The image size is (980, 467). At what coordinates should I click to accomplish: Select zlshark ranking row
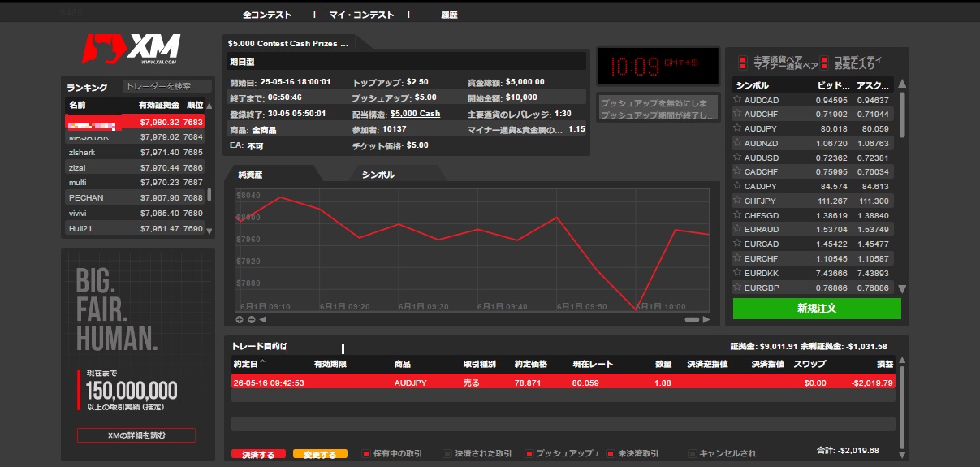(x=134, y=152)
